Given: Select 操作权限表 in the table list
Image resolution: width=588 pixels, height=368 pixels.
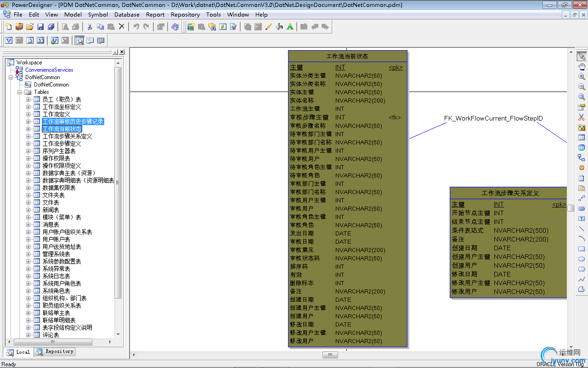Looking at the screenshot, I should 57,158.
